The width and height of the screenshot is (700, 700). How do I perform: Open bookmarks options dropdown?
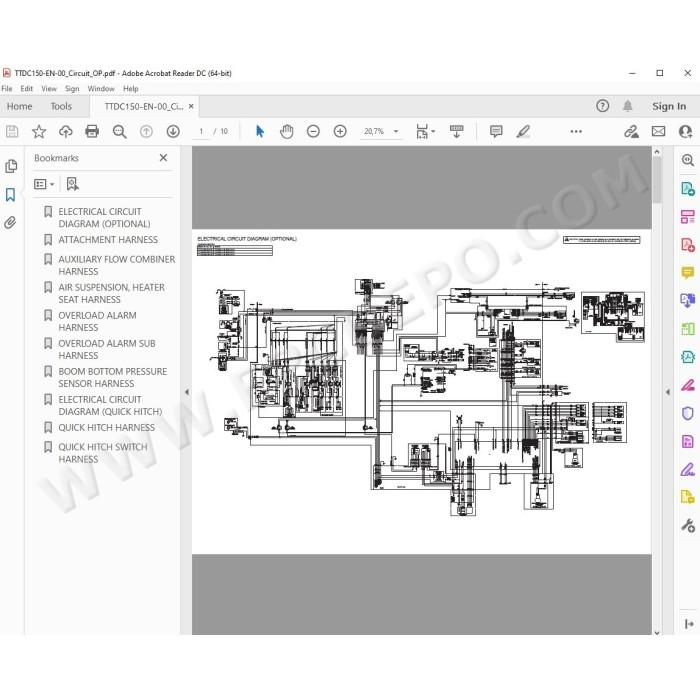(44, 184)
